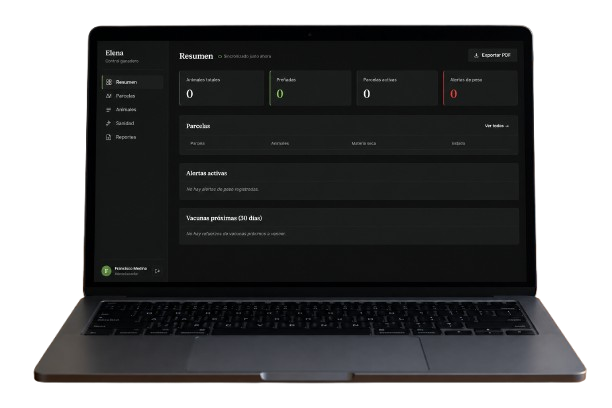The width and height of the screenshot is (612, 408).
Task: Click the Alertas activas heading
Action: [x=206, y=173]
